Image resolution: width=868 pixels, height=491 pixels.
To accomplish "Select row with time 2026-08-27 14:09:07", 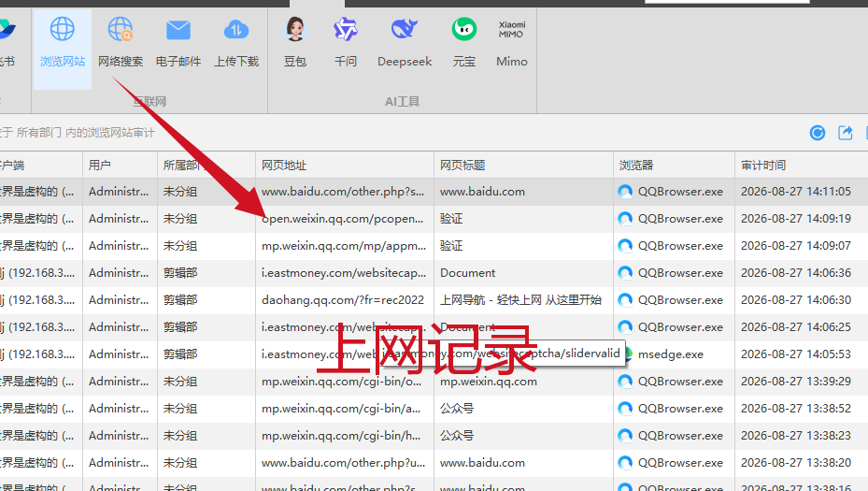I will (434, 246).
